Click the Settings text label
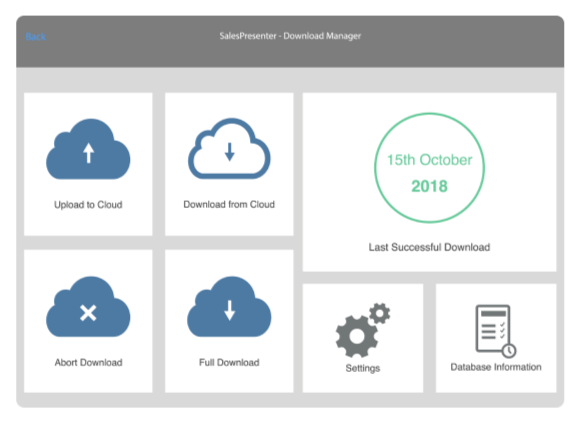The image size is (581, 423). click(363, 368)
